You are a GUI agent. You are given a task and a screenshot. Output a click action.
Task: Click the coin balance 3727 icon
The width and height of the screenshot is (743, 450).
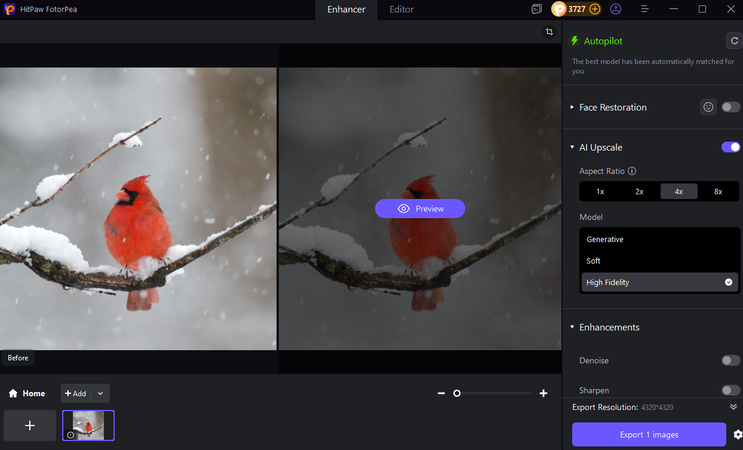coord(559,9)
